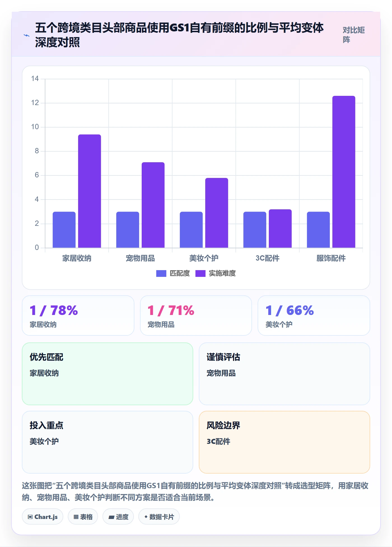Select the 风险边界 matrix card

284,442
